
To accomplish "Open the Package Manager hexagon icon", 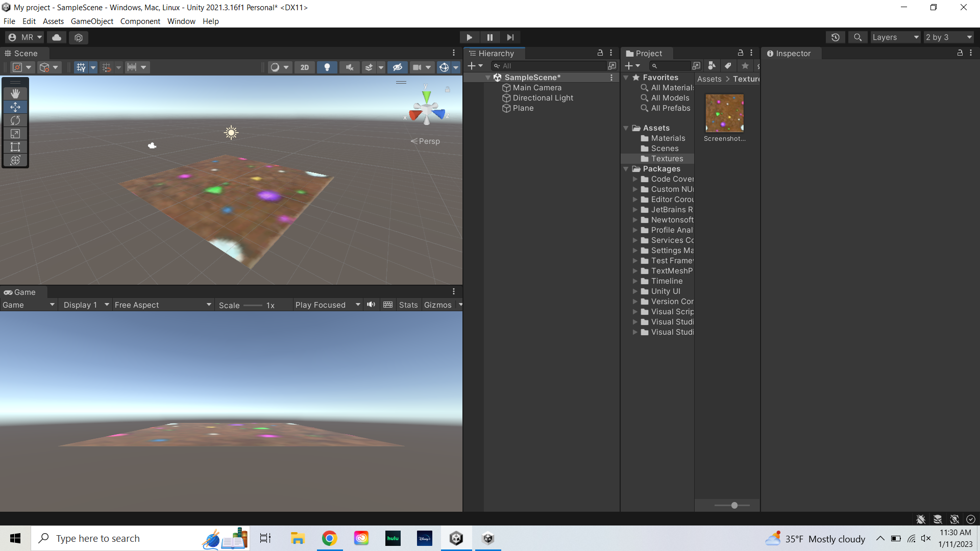I will pyautogui.click(x=78, y=37).
